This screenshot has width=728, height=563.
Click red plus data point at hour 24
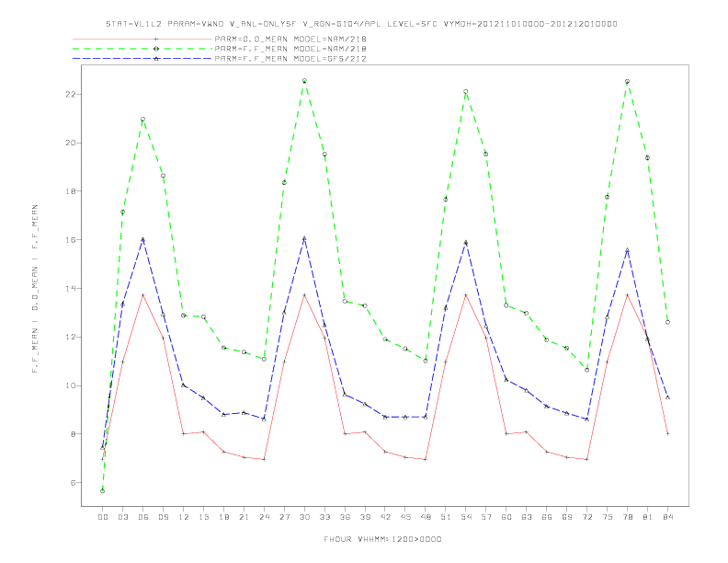click(x=264, y=459)
